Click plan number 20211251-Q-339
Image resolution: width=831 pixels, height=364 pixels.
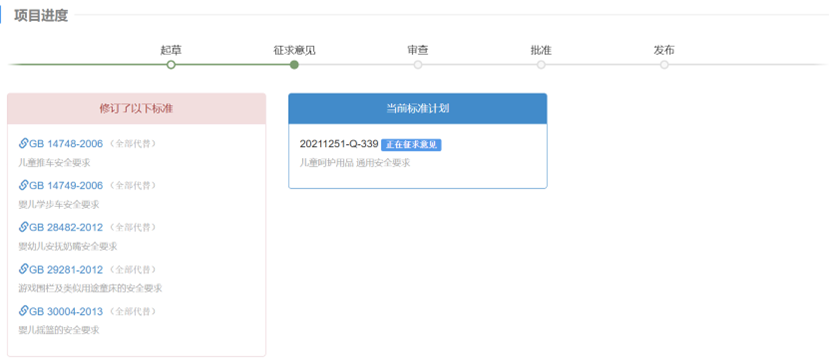point(339,144)
